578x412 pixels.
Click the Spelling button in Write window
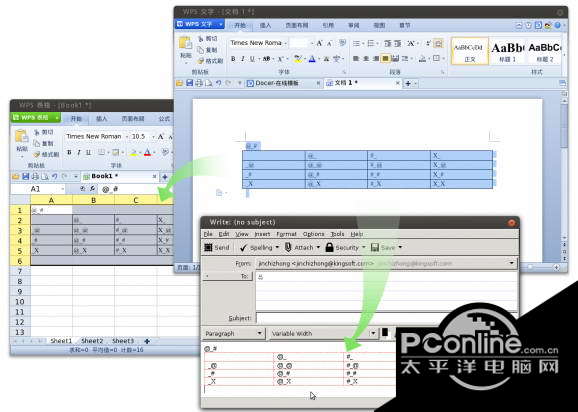(256, 248)
